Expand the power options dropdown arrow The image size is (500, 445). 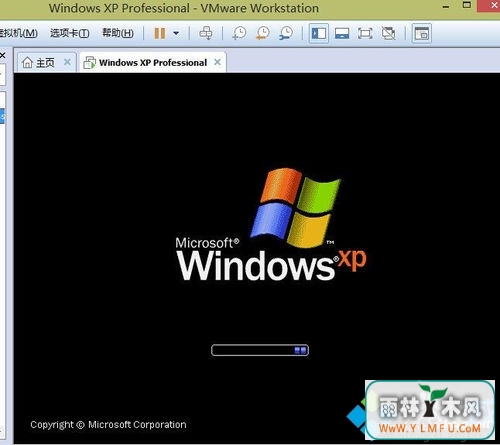[176, 33]
